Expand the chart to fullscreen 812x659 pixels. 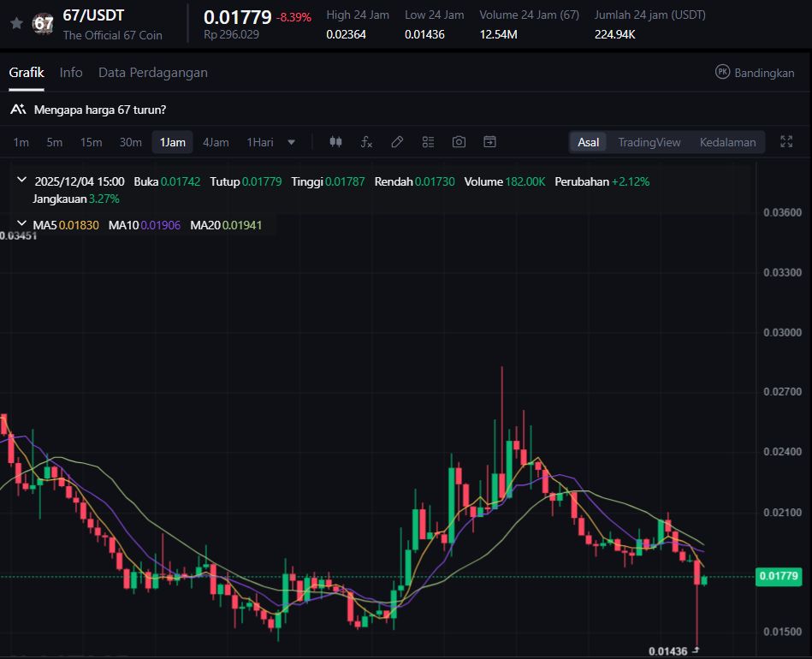pyautogui.click(x=786, y=142)
